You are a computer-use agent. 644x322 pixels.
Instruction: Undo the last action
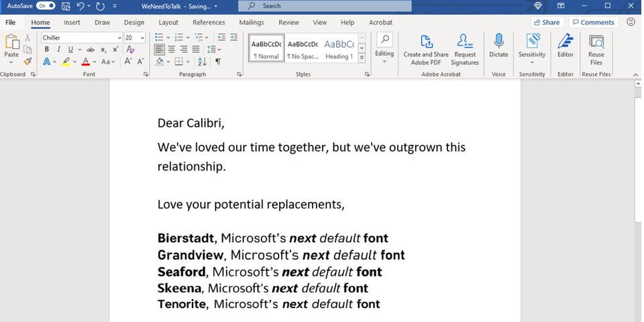tap(80, 6)
